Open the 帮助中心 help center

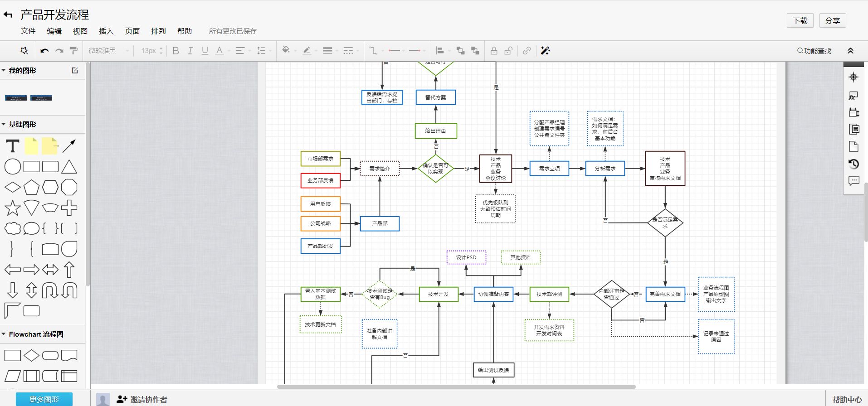847,399
